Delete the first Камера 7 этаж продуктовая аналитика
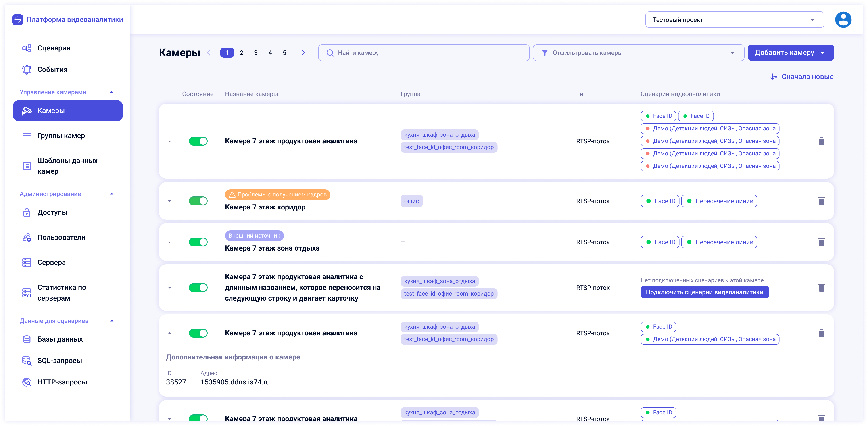This screenshot has height=426, width=868. coord(821,141)
